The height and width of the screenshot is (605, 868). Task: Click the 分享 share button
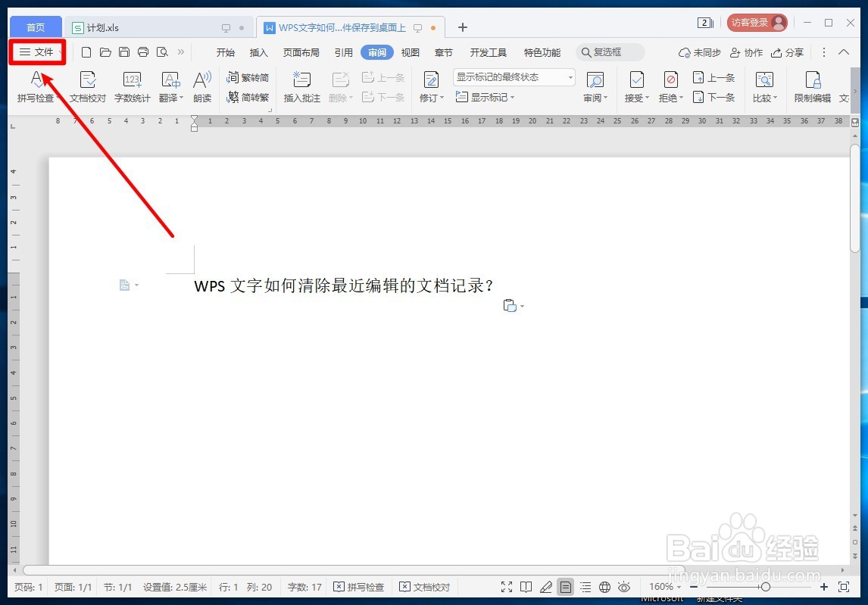pyautogui.click(x=787, y=52)
